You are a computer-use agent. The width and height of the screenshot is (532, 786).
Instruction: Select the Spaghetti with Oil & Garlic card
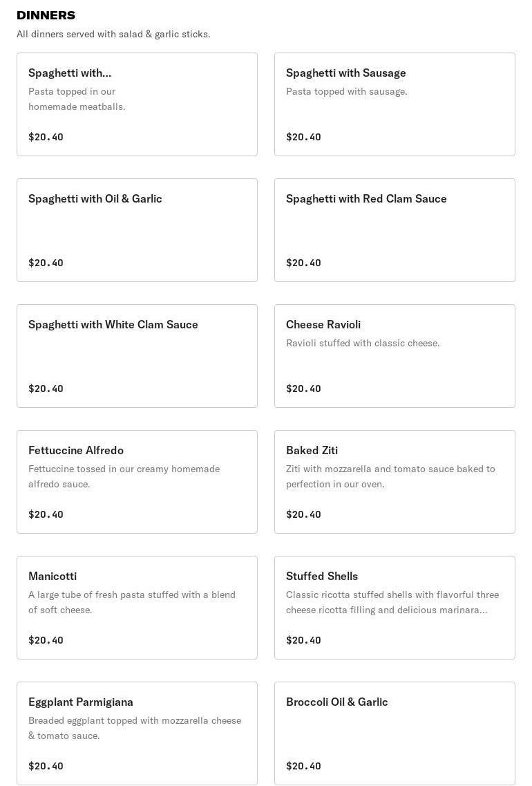pos(137,230)
